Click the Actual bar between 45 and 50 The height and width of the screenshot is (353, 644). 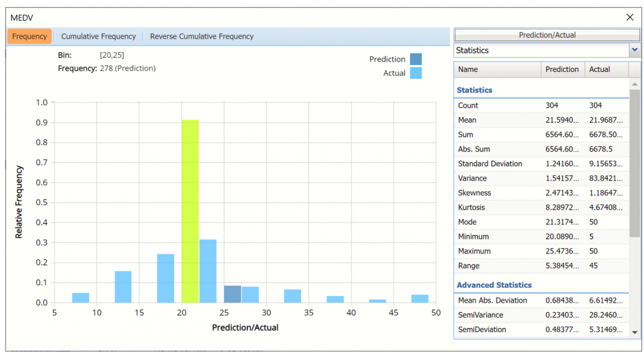[x=420, y=298]
